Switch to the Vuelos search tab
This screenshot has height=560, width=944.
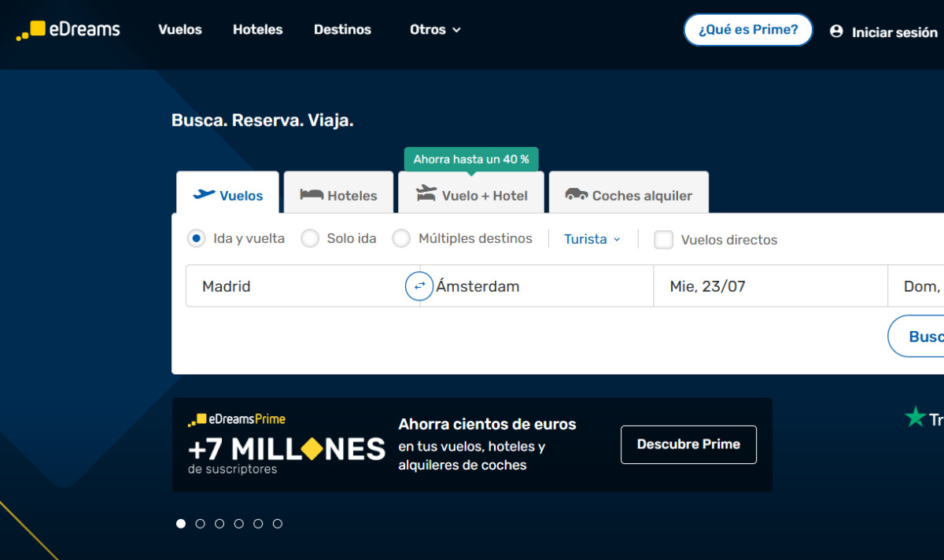(227, 193)
